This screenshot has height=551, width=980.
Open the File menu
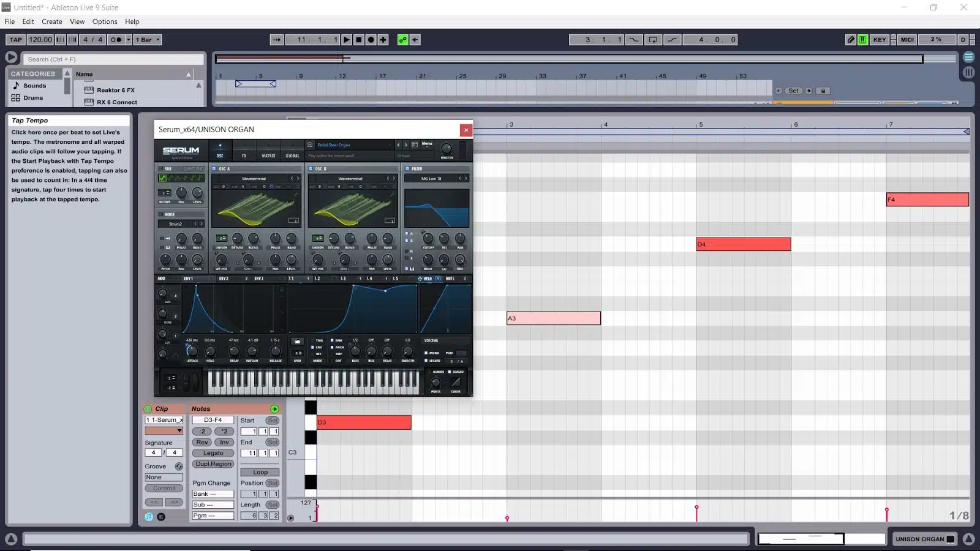[x=10, y=21]
